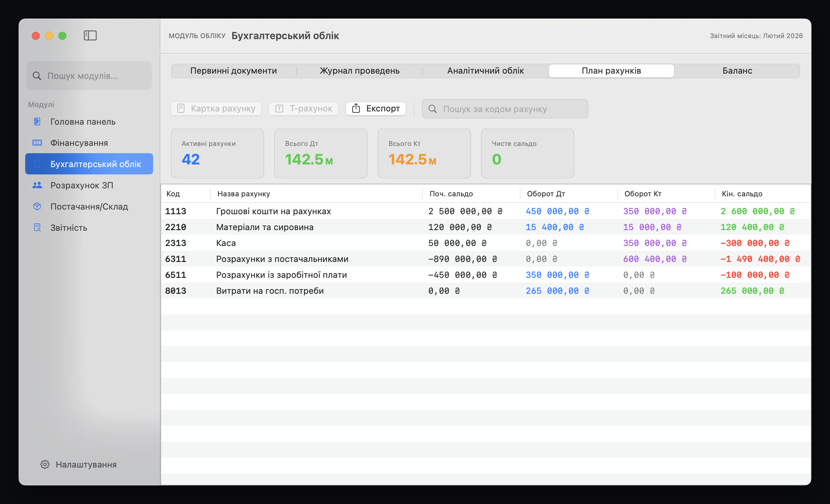Sort by Кін. сальдо column header
This screenshot has height=504, width=830.
pyautogui.click(x=742, y=194)
